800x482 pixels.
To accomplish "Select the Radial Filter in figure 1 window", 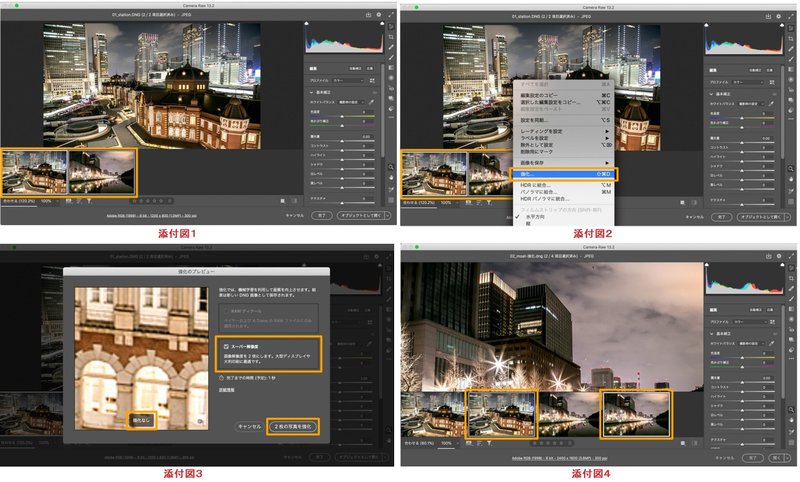I will coord(391,78).
